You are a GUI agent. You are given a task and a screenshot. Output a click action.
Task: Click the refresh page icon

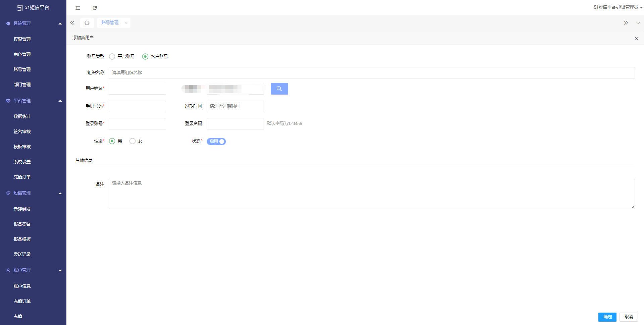95,8
